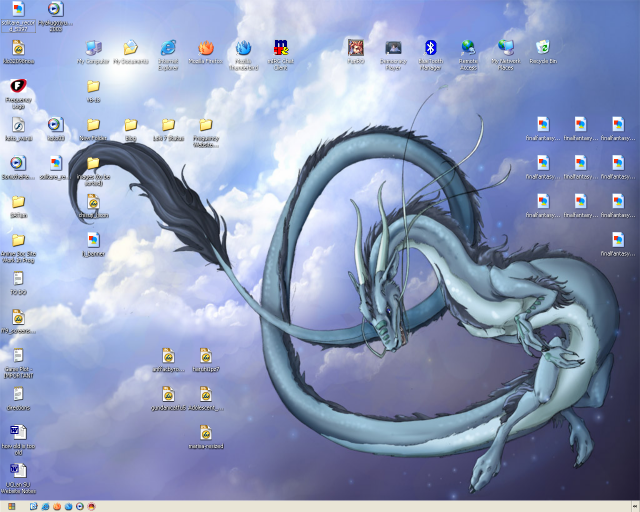
Task: Select the folder named New Folder
Action: (93, 129)
